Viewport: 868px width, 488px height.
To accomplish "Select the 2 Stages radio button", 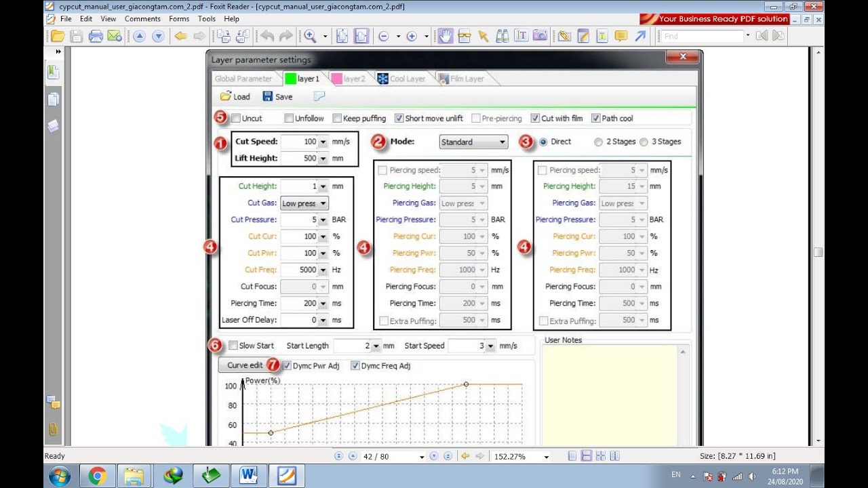I will click(x=598, y=142).
